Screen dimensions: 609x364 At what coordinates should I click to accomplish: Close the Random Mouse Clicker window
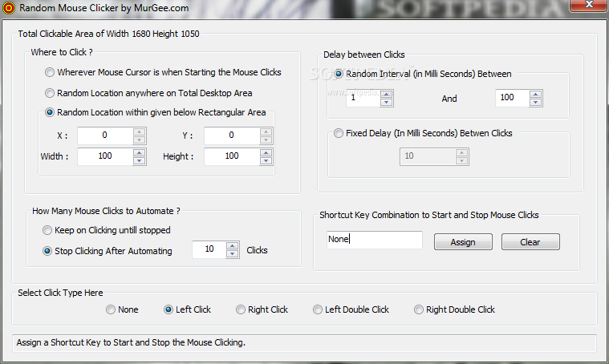(x=589, y=5)
